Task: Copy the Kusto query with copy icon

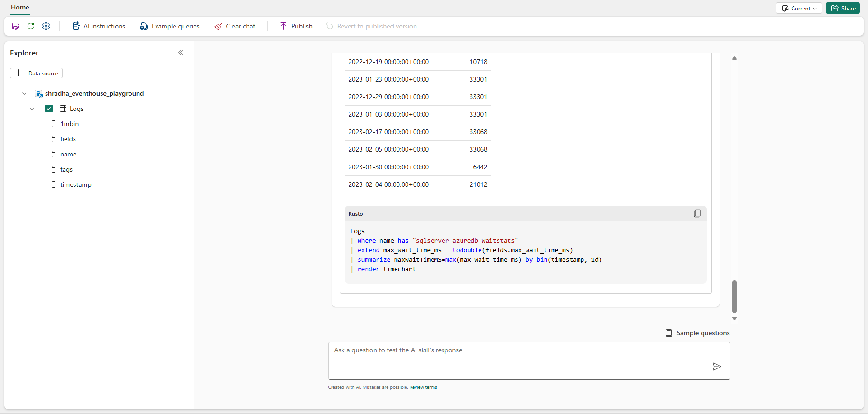Action: pos(697,213)
